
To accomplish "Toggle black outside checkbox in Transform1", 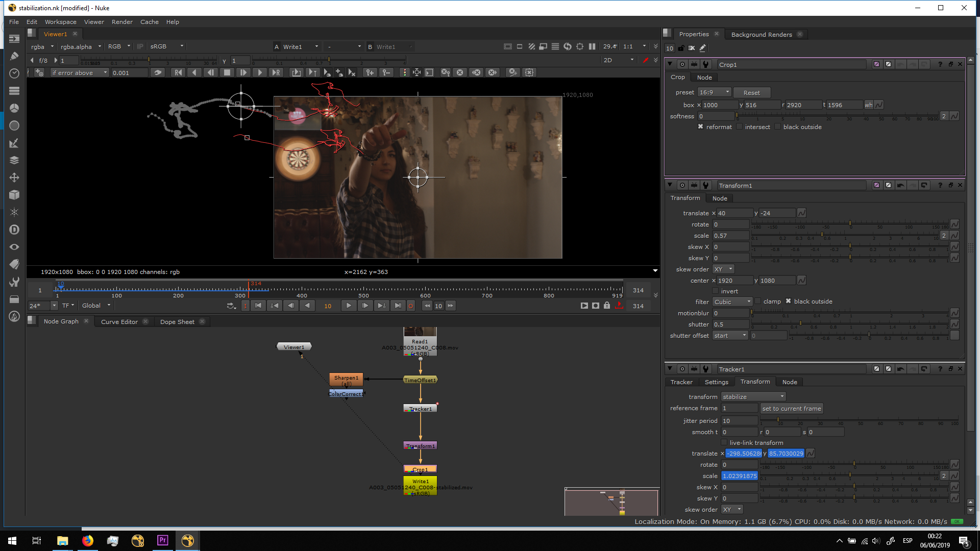I will [x=788, y=302].
